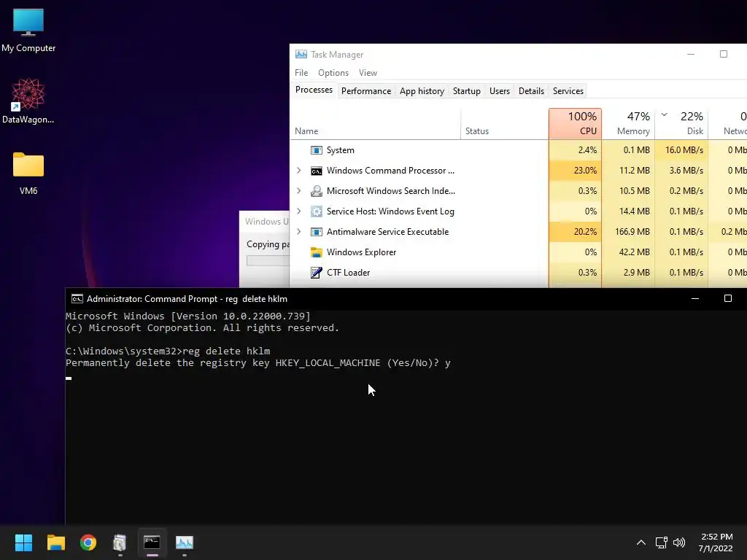Screen dimensions: 747x560
Task: Switch to the App history tab
Action: [422, 91]
